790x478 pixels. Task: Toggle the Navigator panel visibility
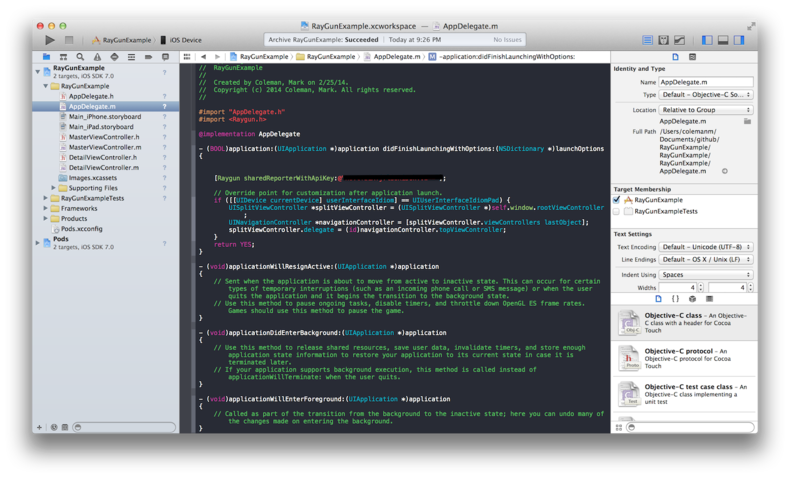tap(707, 40)
